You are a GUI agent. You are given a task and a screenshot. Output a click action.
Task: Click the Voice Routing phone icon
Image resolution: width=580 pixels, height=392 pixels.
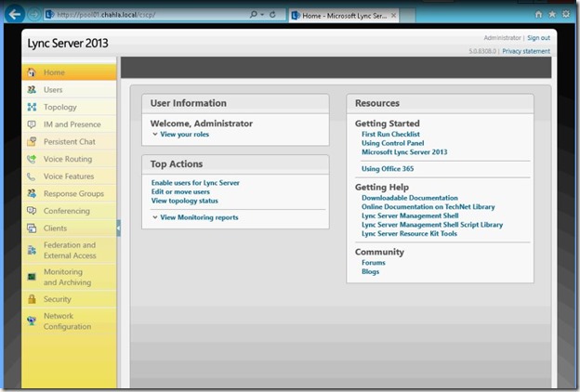click(32, 159)
